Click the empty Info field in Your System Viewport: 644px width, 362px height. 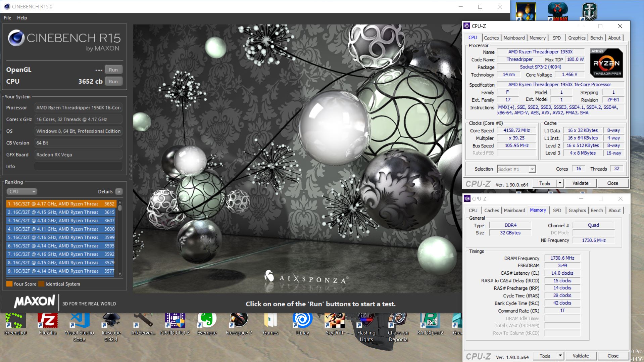[78, 166]
